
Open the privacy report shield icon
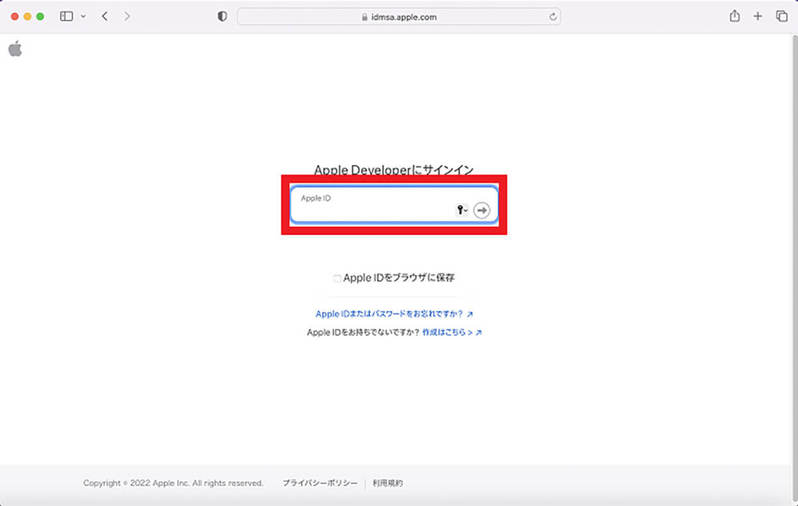(222, 16)
